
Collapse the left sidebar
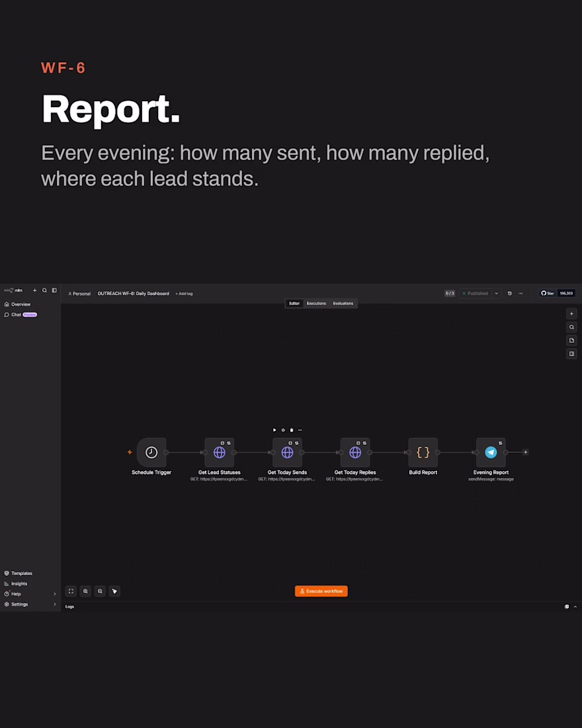pos(54,290)
